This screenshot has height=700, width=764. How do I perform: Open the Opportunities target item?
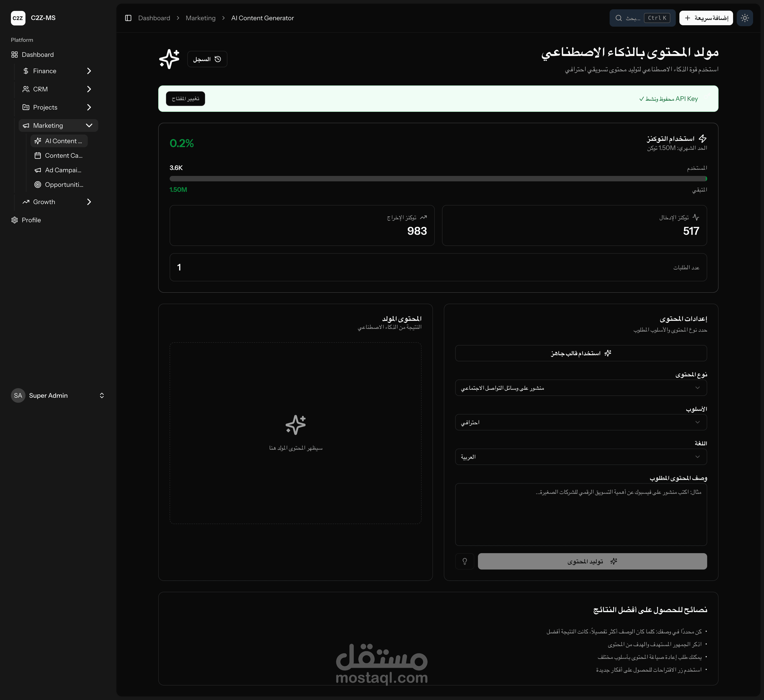(x=64, y=185)
